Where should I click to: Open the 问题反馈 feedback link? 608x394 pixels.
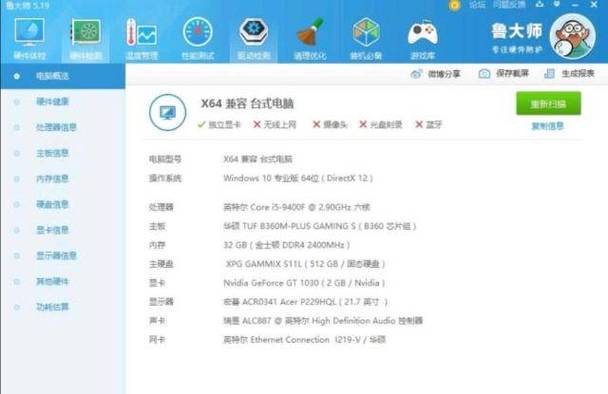[x=509, y=5]
